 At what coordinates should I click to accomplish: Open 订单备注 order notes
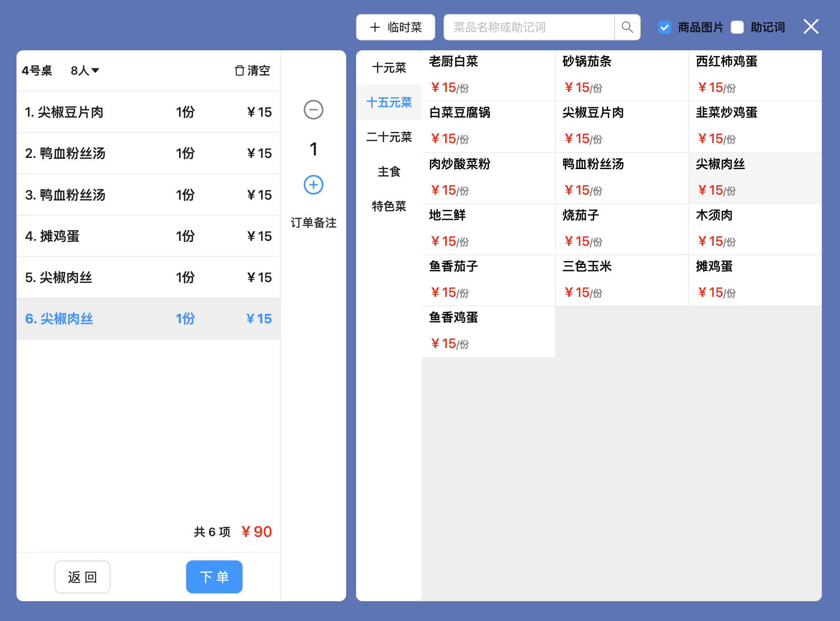[313, 223]
